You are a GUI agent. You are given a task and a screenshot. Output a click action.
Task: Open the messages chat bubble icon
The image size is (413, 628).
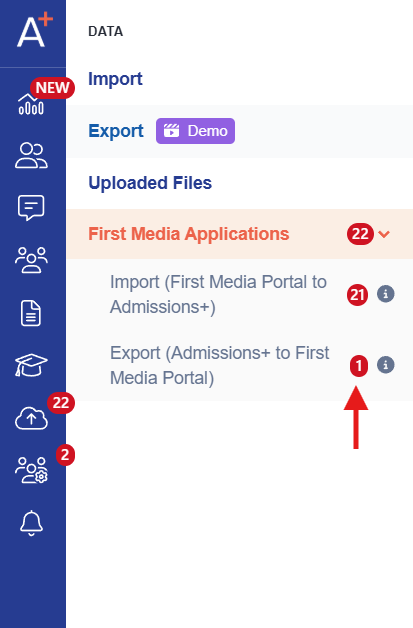point(31,207)
